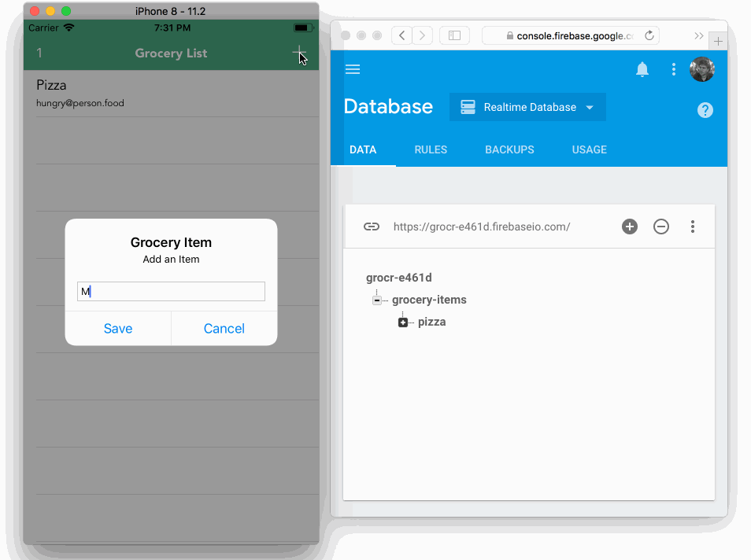Open the user account avatar
The width and height of the screenshot is (751, 560).
pyautogui.click(x=701, y=69)
